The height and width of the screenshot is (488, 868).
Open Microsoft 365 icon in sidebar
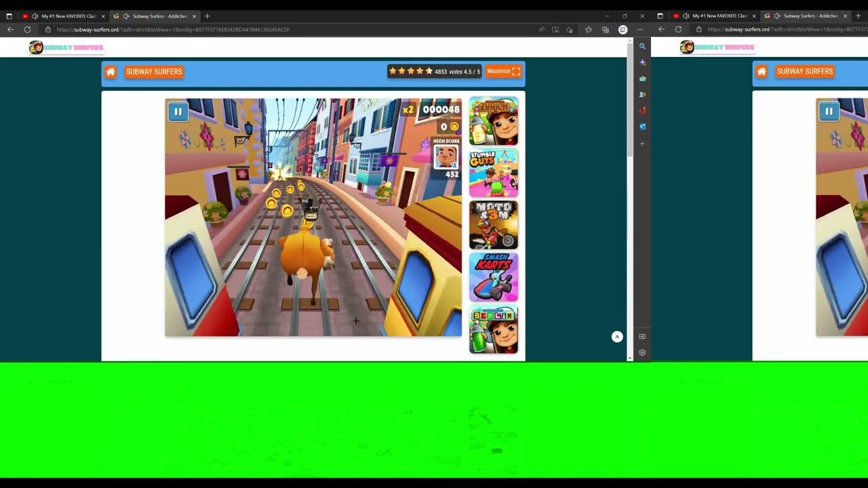642,110
